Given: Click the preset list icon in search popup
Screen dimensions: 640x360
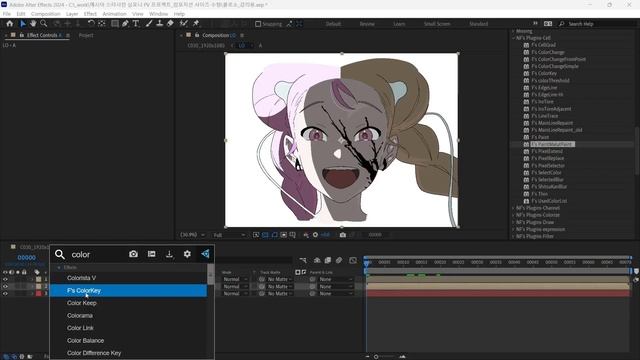Looking at the screenshot, I should click(151, 254).
